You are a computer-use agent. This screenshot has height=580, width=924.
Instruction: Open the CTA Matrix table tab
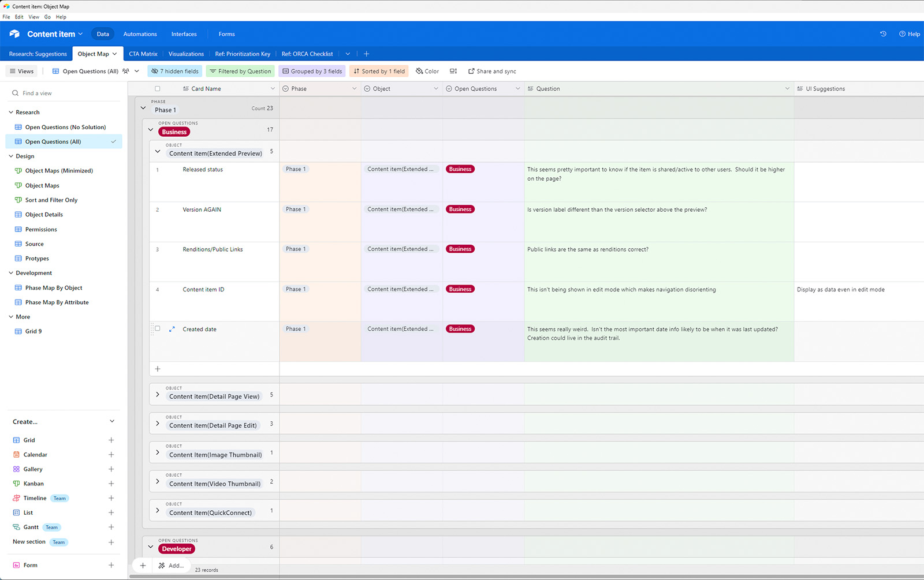pyautogui.click(x=143, y=54)
